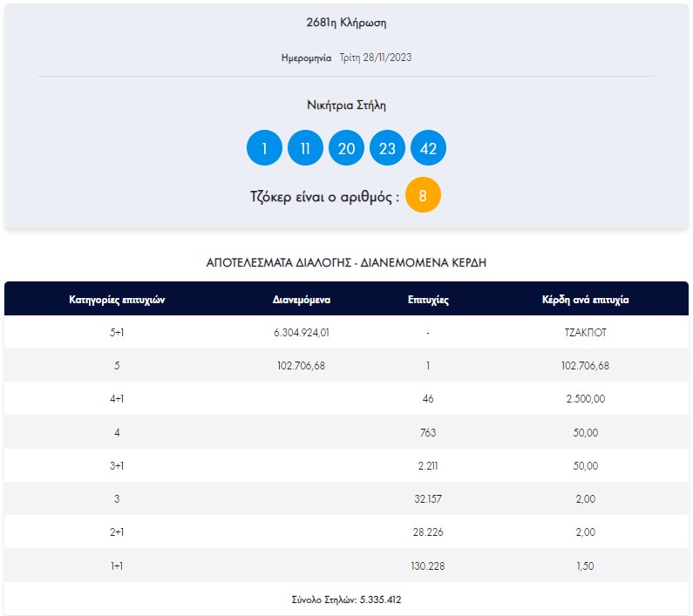Image resolution: width=693 pixels, height=616 pixels.
Task: Select the 5+1 category row label
Action: tap(117, 333)
